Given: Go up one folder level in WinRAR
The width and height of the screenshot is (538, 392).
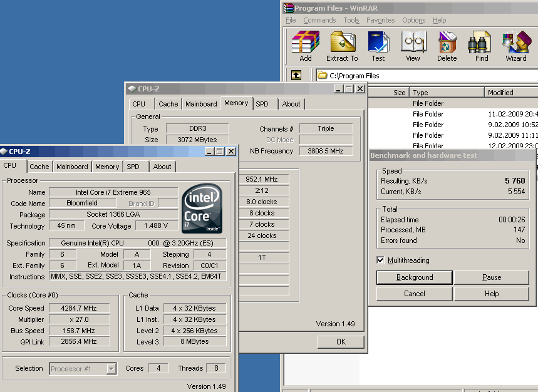Looking at the screenshot, I should click(296, 75).
